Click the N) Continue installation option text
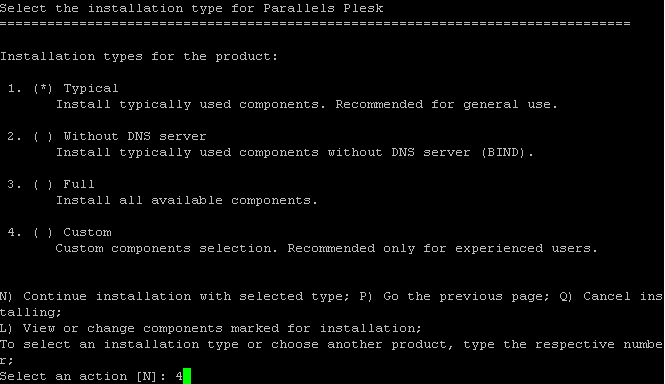The image size is (665, 384). click(175, 296)
